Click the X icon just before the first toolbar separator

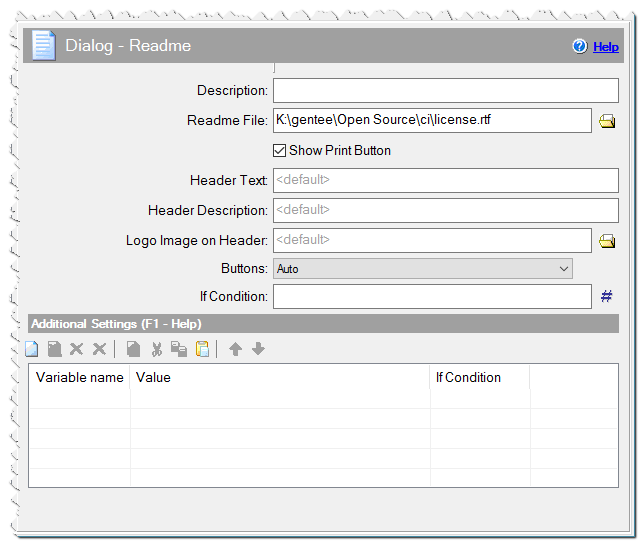[x=99, y=349]
